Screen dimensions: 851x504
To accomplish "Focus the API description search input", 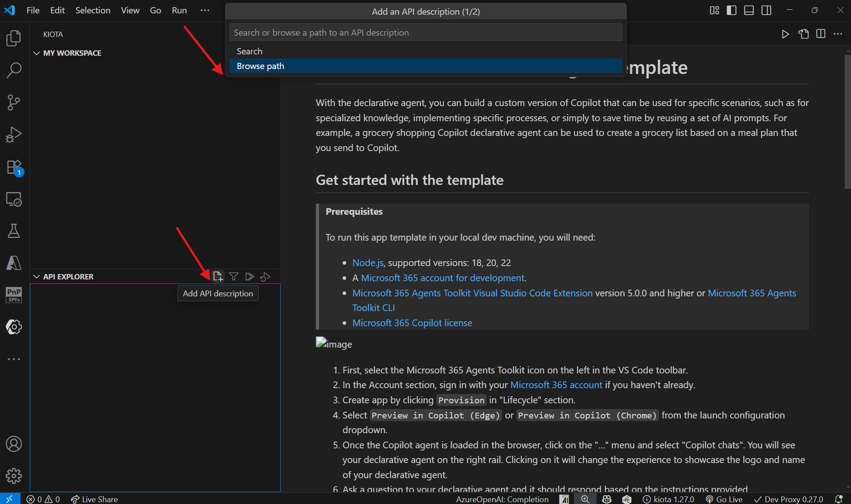I will pos(425,33).
